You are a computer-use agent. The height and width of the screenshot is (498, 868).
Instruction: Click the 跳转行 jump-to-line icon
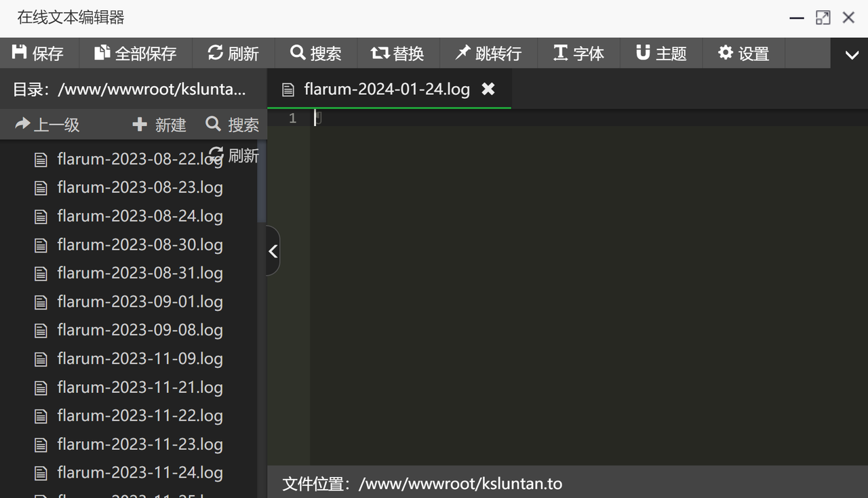[462, 53]
